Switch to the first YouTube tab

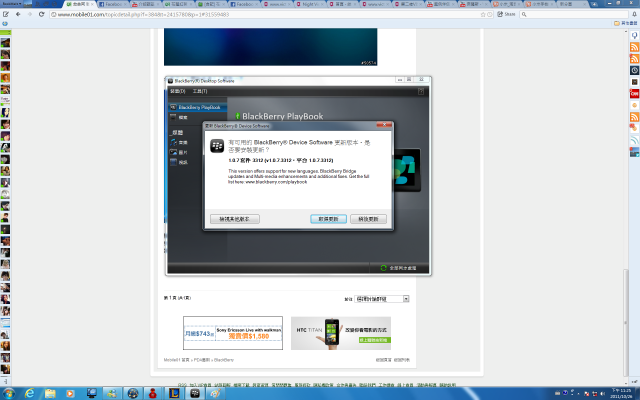146,4
